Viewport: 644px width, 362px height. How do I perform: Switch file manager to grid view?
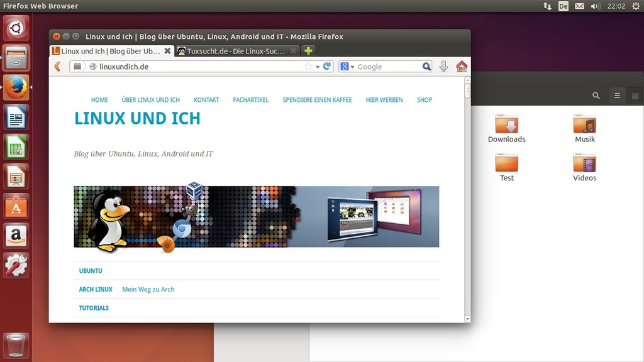(635, 96)
